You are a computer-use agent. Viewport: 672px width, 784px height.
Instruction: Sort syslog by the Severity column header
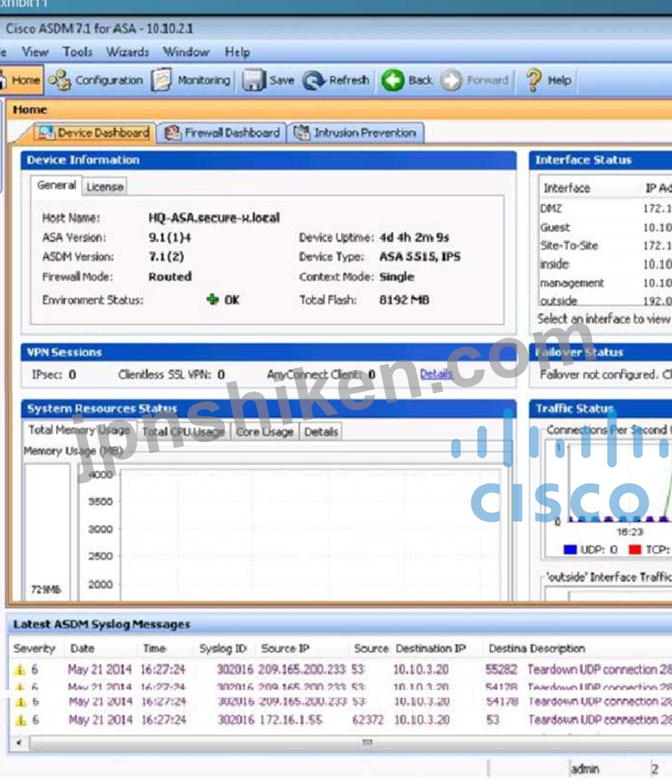pyautogui.click(x=35, y=648)
